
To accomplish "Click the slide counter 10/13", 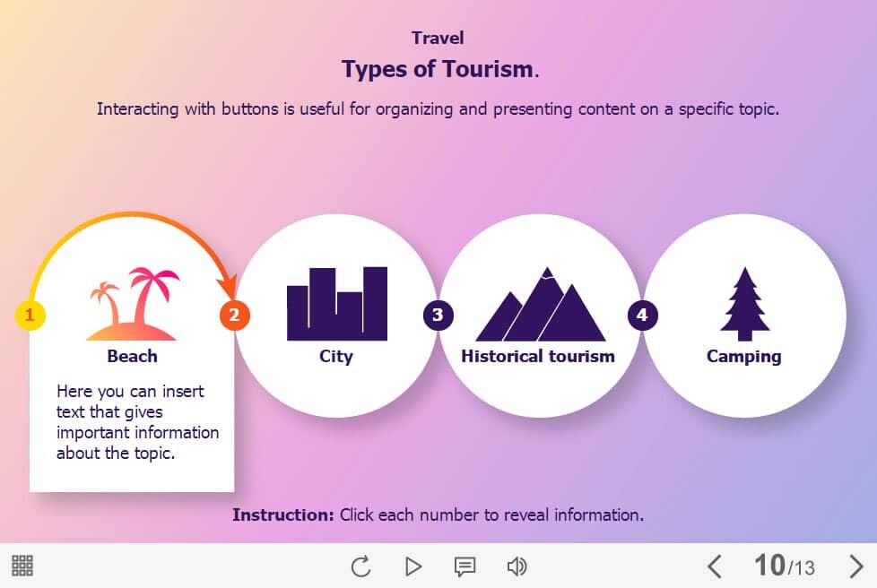I will tap(784, 566).
